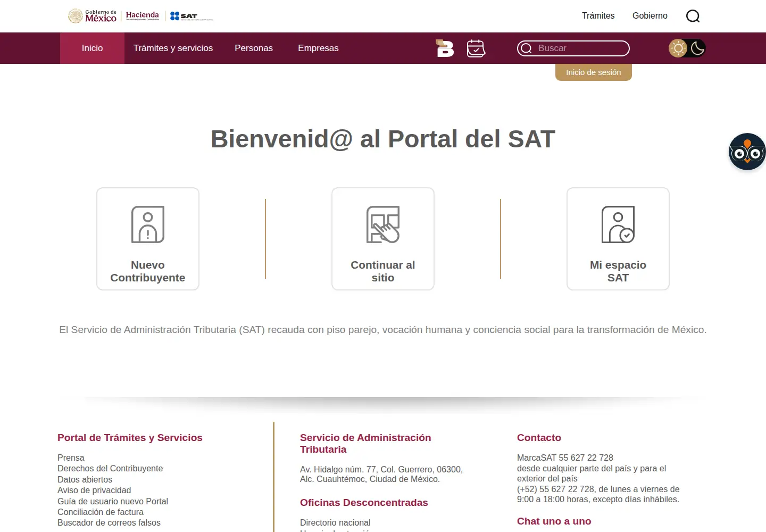Switch to light mode sun icon

click(678, 48)
